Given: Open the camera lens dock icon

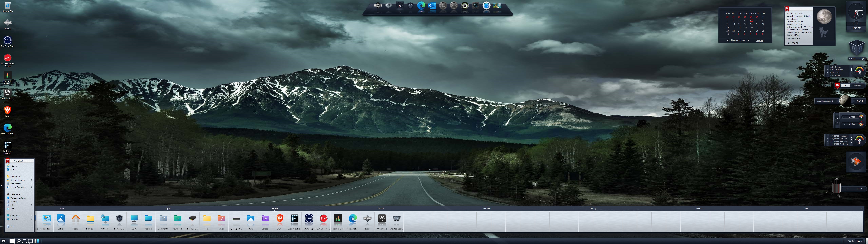Looking at the screenshot, I should 475,5.
